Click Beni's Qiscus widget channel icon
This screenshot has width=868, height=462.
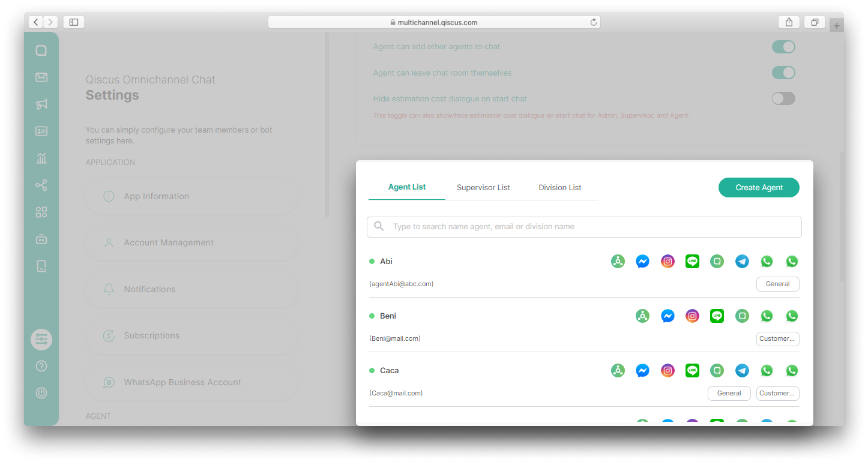click(x=743, y=316)
